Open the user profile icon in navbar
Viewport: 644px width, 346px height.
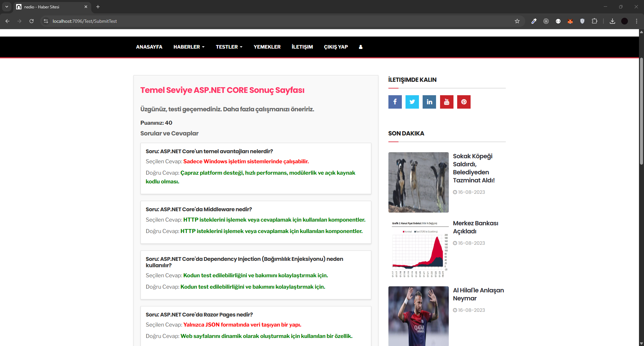coord(361,47)
